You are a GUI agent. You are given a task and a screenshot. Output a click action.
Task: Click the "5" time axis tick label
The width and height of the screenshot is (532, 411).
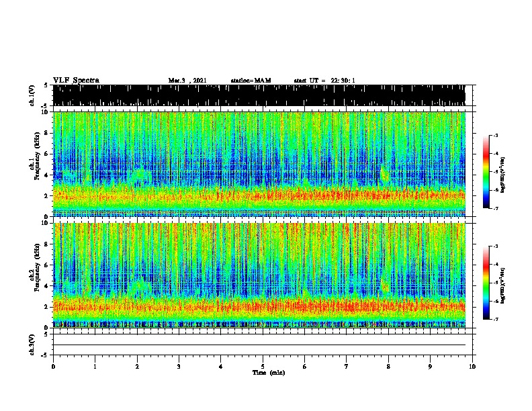pyautogui.click(x=263, y=367)
